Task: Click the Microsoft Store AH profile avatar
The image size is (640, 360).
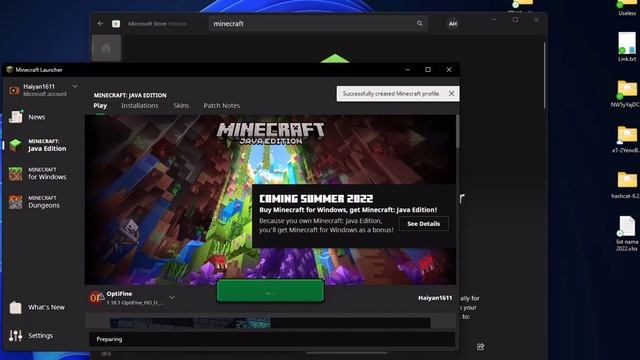Action: click(453, 24)
